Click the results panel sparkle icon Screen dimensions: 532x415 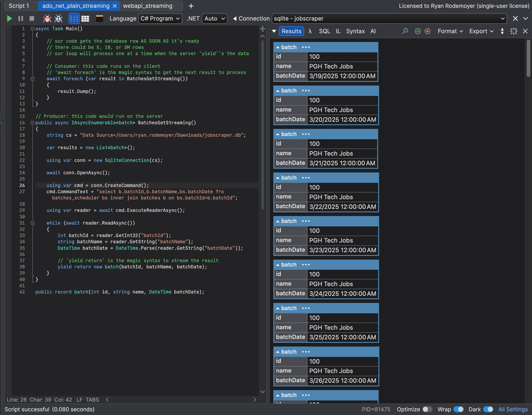pos(514,31)
